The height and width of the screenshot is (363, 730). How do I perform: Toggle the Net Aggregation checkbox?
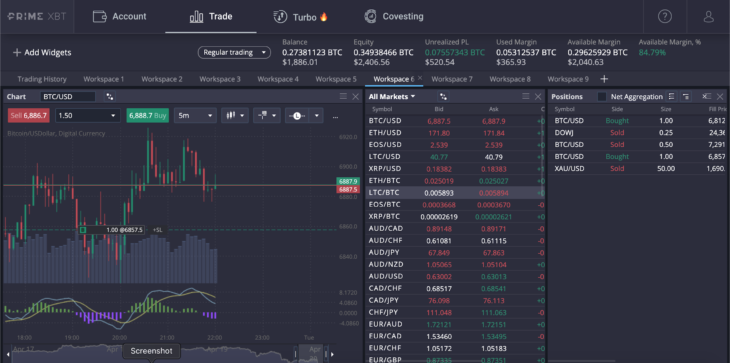click(602, 97)
